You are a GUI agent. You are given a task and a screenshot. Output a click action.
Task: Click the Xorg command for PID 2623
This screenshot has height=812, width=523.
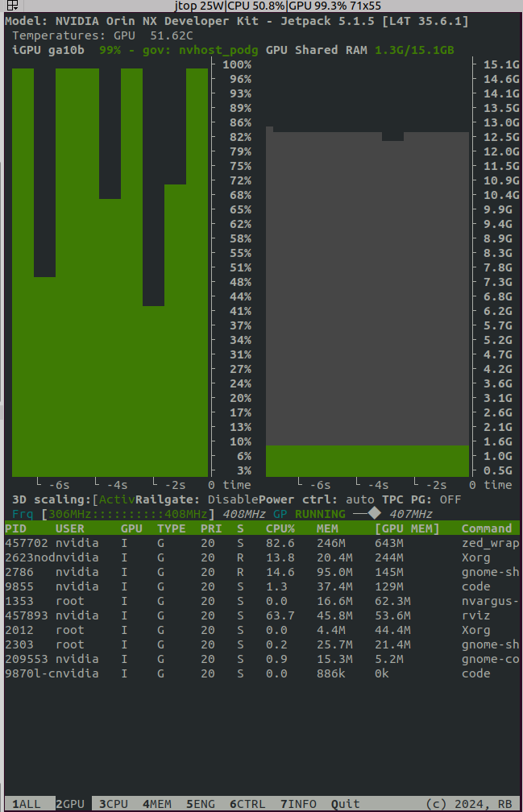pyautogui.click(x=476, y=557)
